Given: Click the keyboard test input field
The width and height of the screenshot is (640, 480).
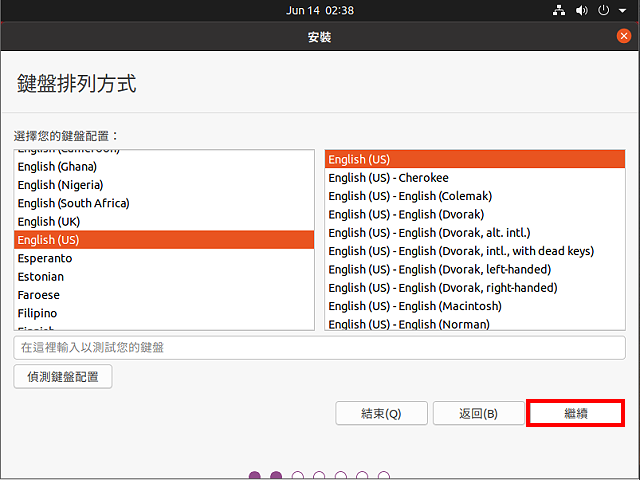Looking at the screenshot, I should click(319, 347).
